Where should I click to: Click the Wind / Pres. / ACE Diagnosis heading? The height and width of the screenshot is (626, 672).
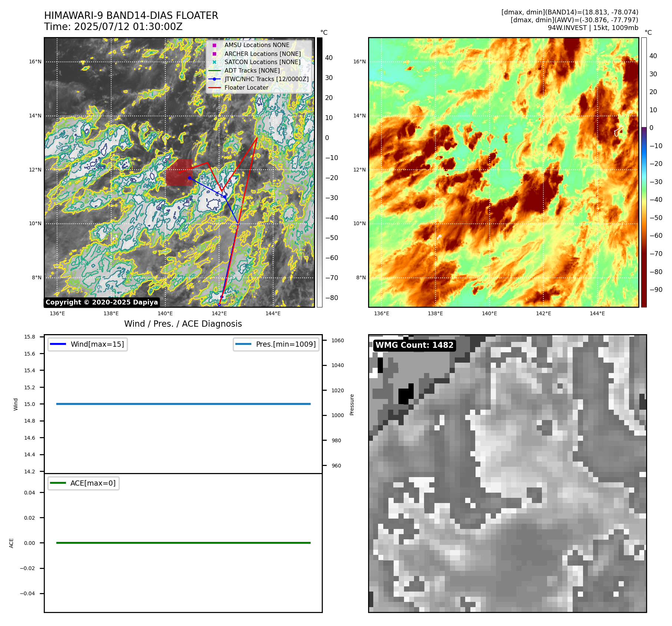click(183, 324)
